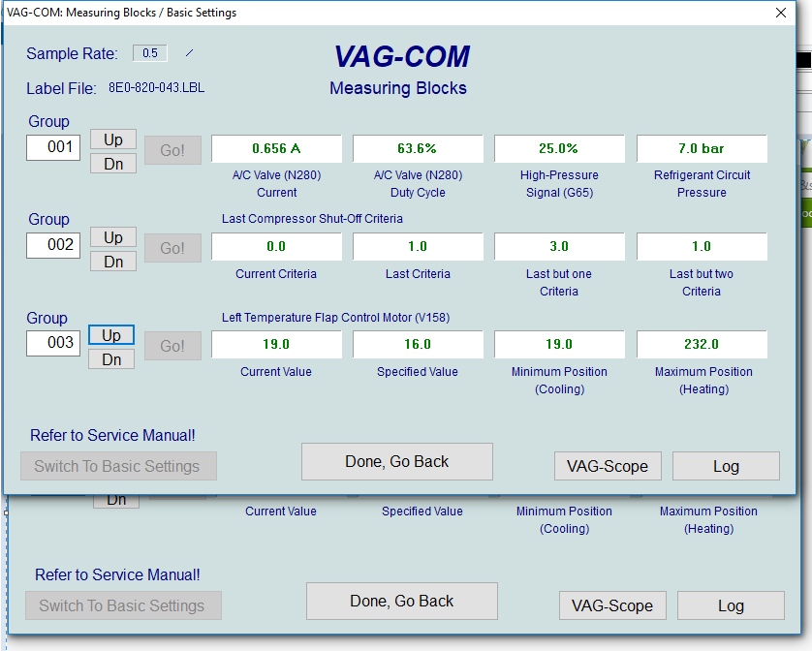
Task: Click the Sample Rate input field
Action: [x=150, y=53]
